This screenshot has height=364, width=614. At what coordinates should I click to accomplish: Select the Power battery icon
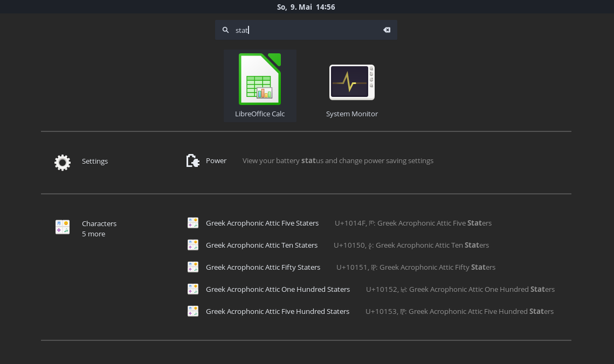192,160
